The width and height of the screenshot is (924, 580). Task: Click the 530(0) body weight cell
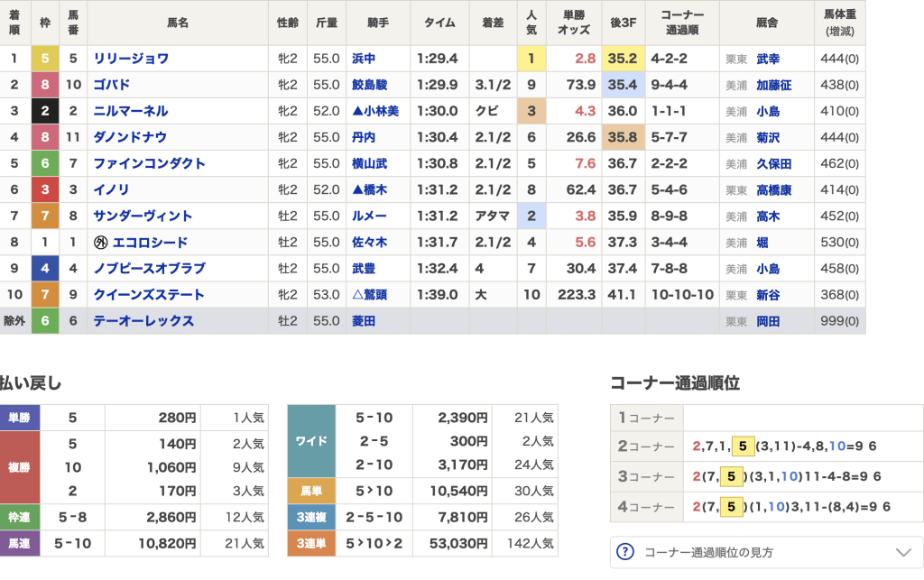tap(840, 242)
